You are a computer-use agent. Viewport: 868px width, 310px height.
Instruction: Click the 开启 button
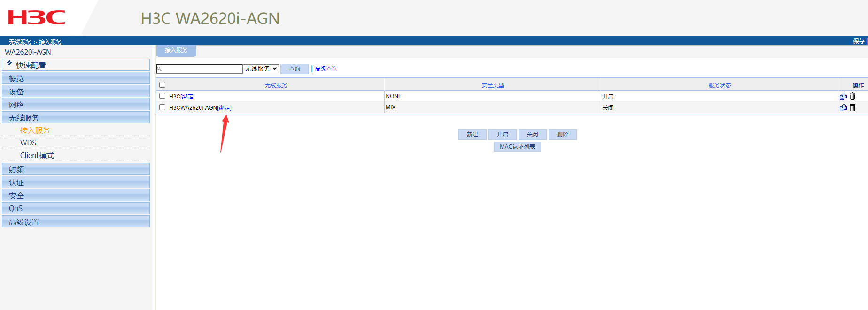[x=503, y=135]
